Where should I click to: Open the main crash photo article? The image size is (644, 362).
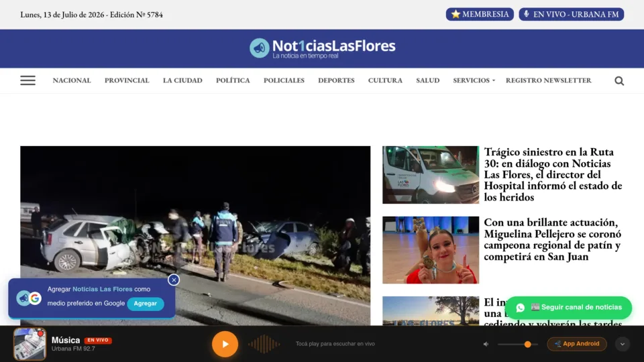195,235
